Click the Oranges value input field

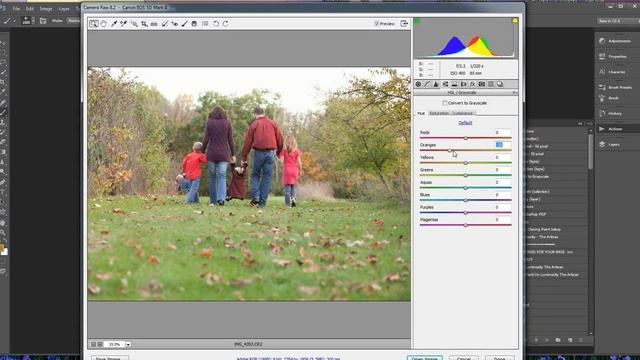[502, 145]
